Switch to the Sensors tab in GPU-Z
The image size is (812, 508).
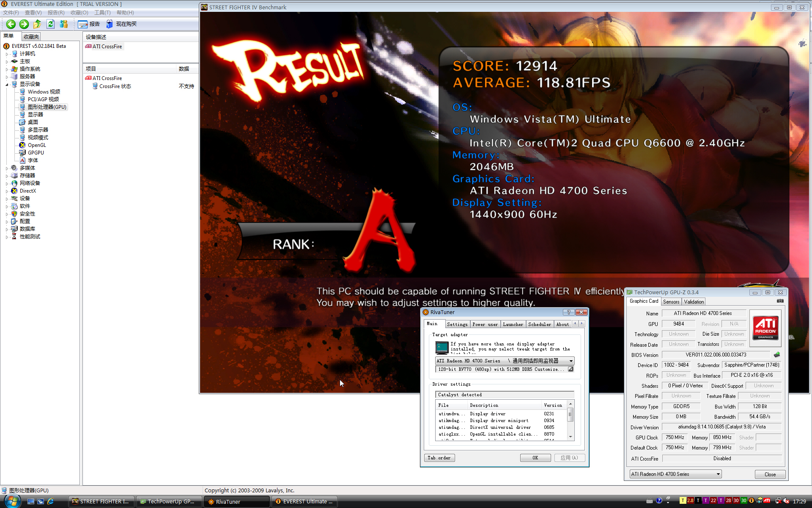[671, 302]
